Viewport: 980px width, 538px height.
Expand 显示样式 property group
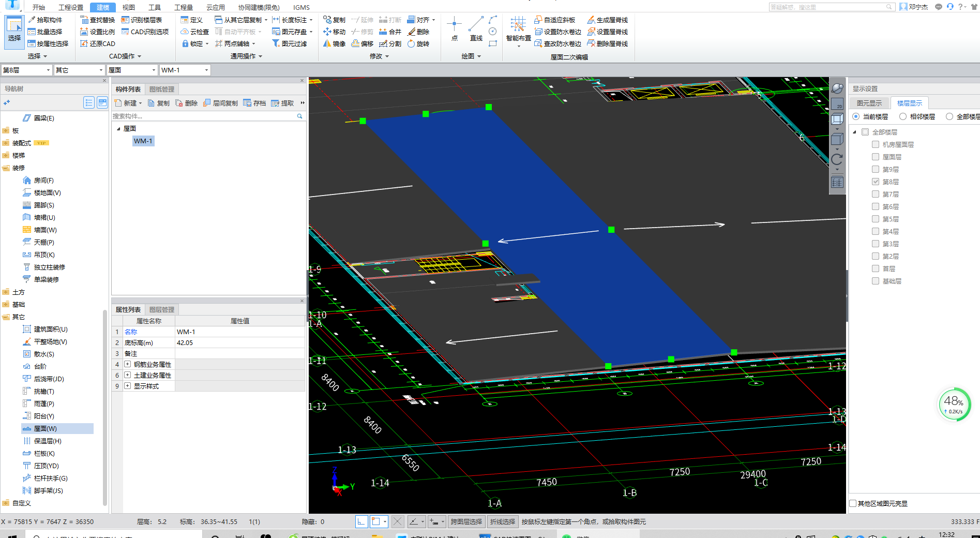click(x=127, y=386)
